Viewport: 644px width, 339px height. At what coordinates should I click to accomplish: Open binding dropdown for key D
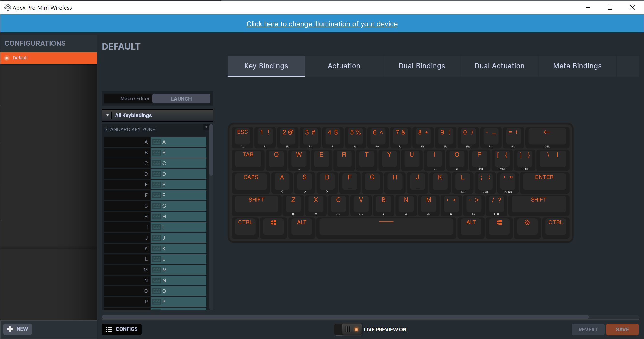(x=179, y=174)
